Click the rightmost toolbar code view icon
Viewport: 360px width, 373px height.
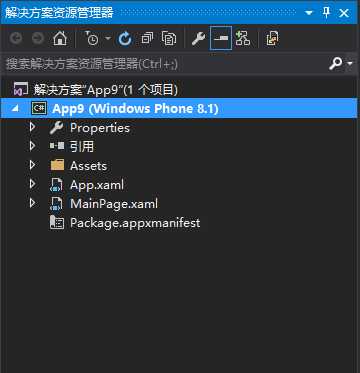tap(272, 39)
